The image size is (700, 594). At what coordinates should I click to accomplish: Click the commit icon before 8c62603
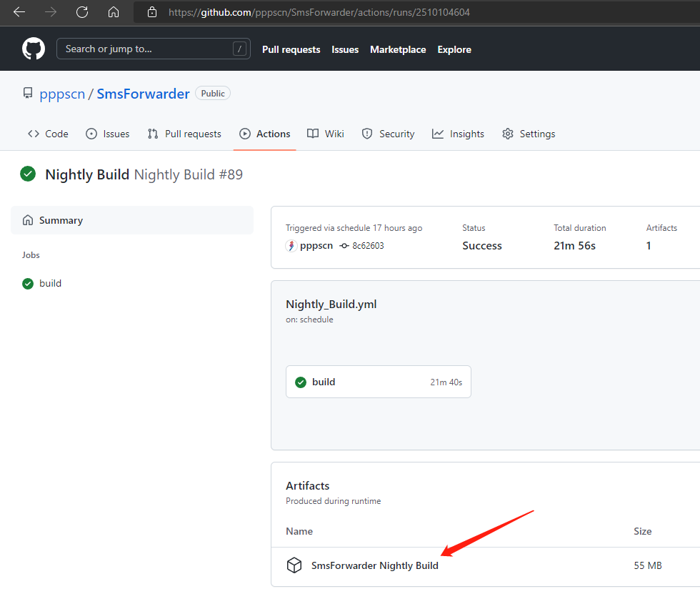[344, 246]
